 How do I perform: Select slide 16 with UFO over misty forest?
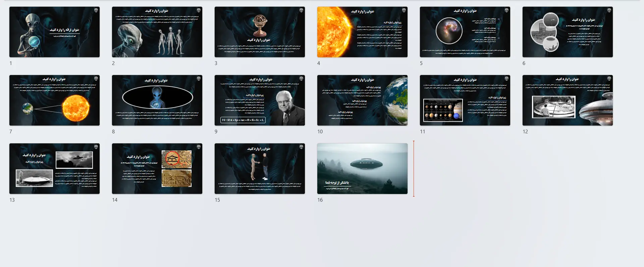point(362,169)
